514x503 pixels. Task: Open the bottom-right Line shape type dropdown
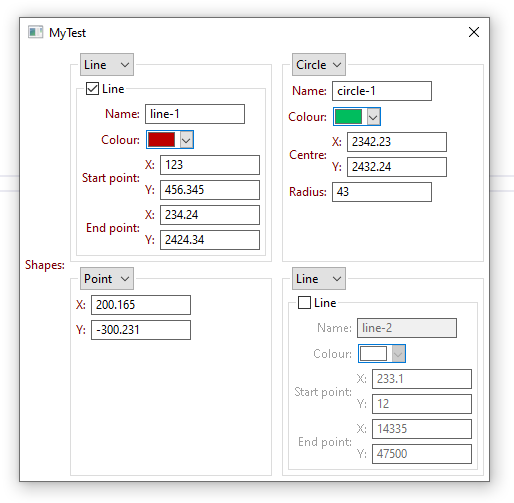[319, 278]
